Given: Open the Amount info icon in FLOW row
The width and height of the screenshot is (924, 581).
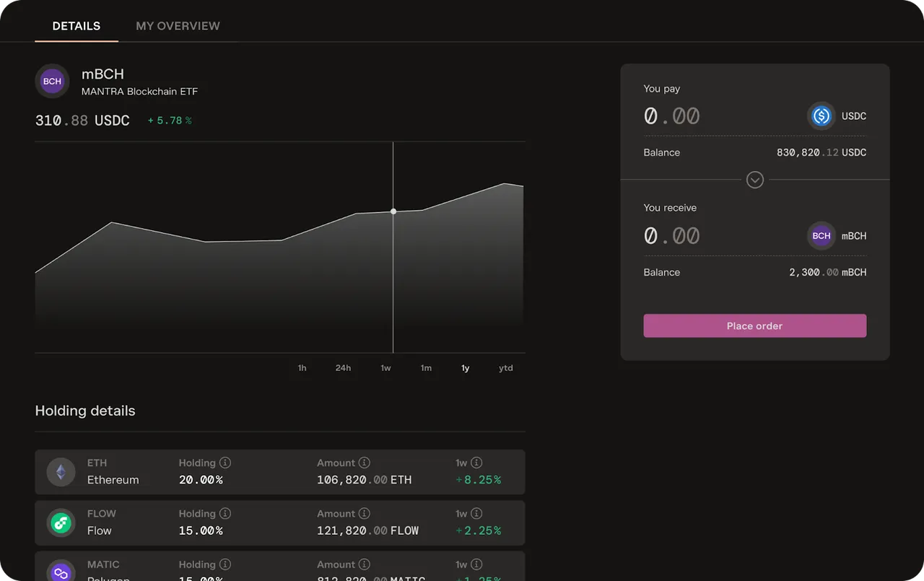Looking at the screenshot, I should click(x=365, y=513).
